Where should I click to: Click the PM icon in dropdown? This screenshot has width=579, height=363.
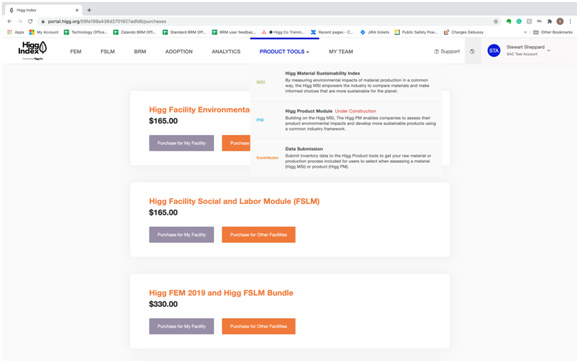(x=260, y=120)
